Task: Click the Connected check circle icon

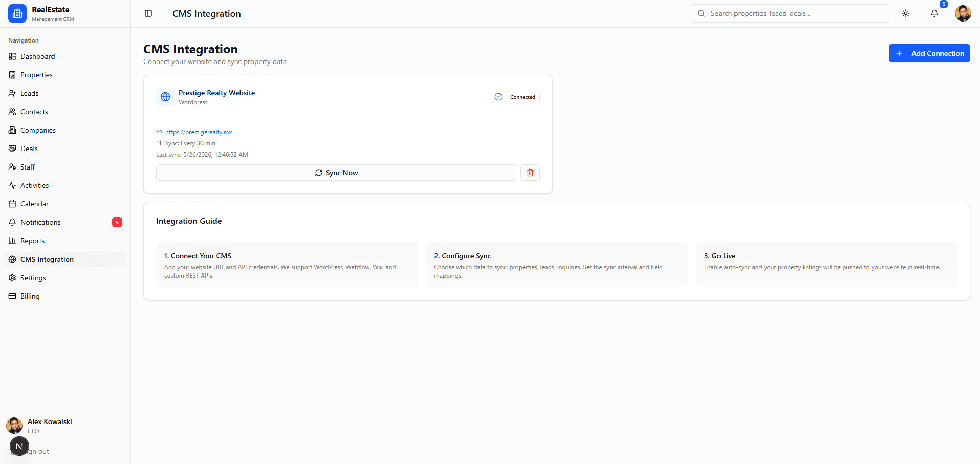Action: click(498, 97)
